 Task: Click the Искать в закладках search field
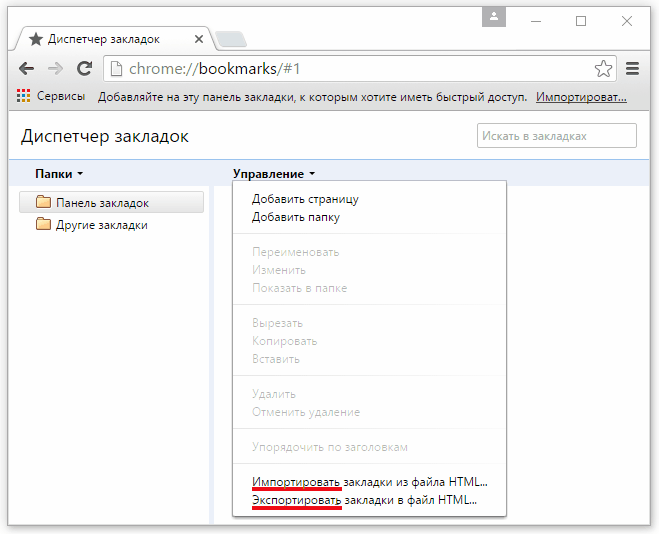click(x=556, y=136)
